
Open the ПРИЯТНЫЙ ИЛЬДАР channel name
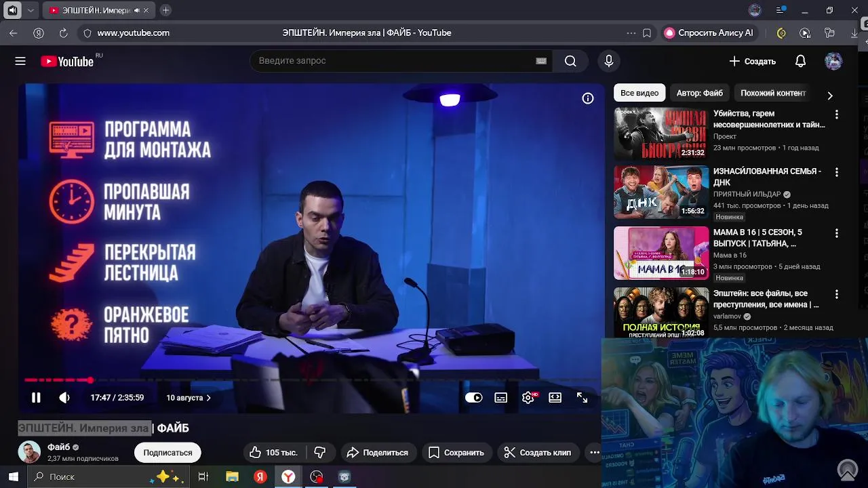point(747,194)
